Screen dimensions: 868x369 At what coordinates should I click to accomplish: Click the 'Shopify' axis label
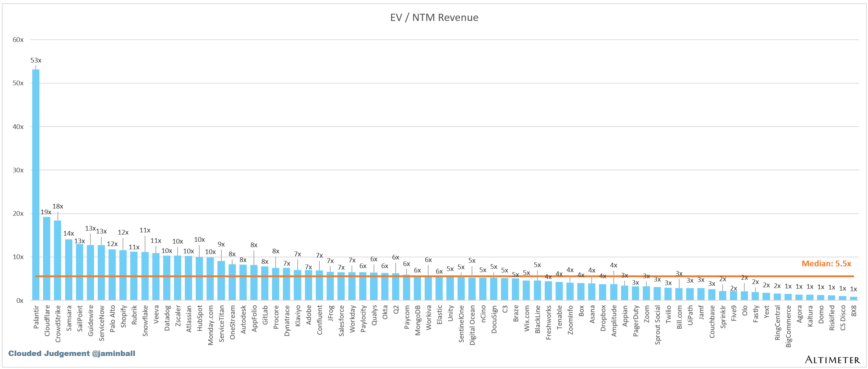[x=123, y=317]
